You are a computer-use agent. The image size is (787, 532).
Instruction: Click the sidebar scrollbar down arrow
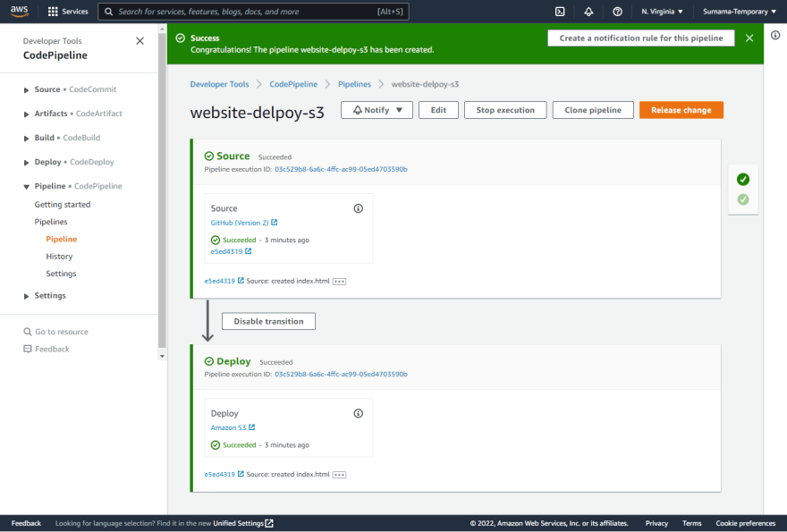point(162,357)
